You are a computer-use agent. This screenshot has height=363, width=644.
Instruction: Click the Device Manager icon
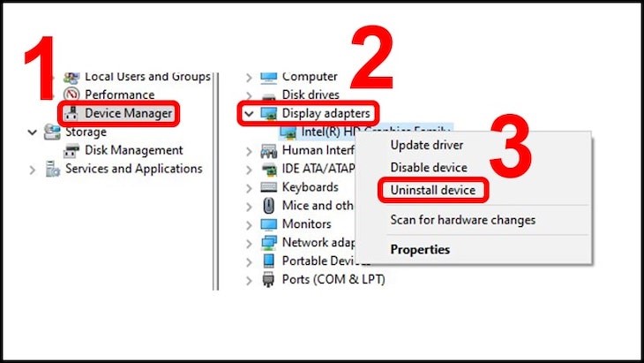(72, 113)
